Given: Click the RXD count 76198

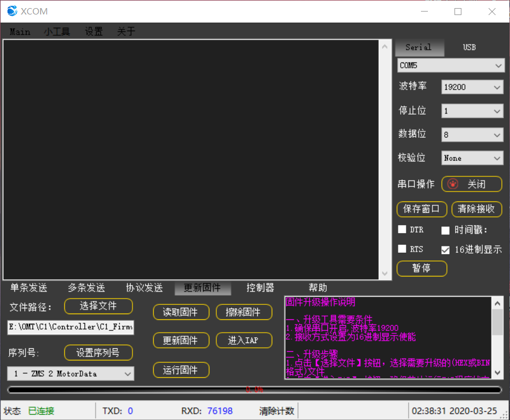Looking at the screenshot, I should point(220,411).
